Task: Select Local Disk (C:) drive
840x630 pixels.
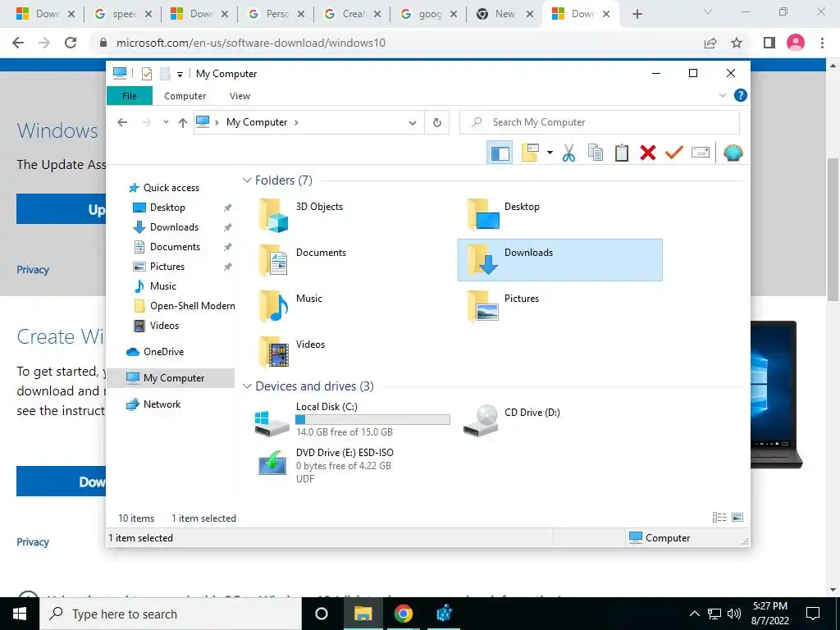Action: (352, 419)
